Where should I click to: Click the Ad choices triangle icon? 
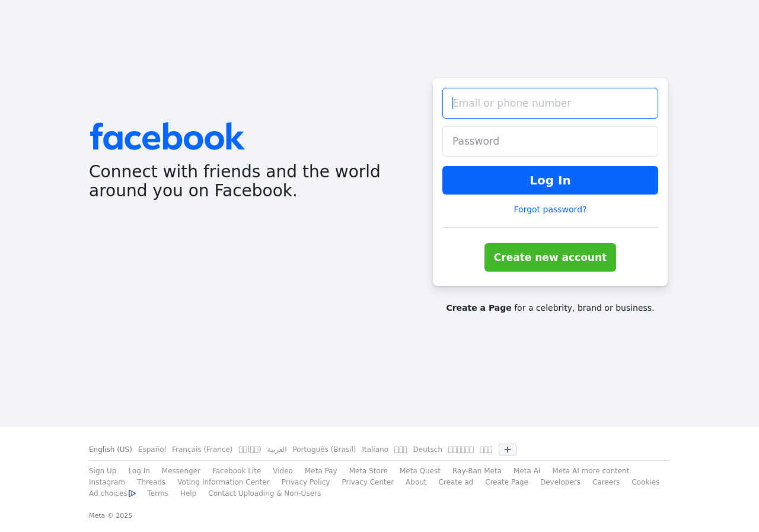coord(132,493)
